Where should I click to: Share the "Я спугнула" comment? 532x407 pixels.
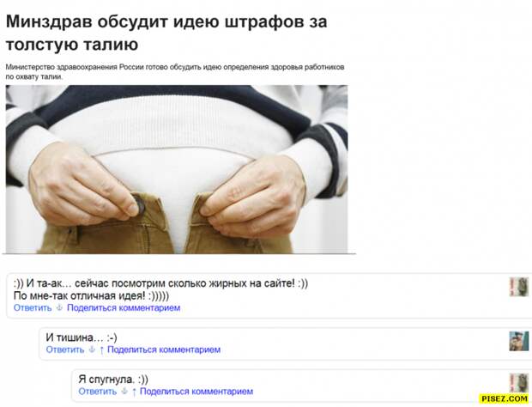[x=196, y=391]
